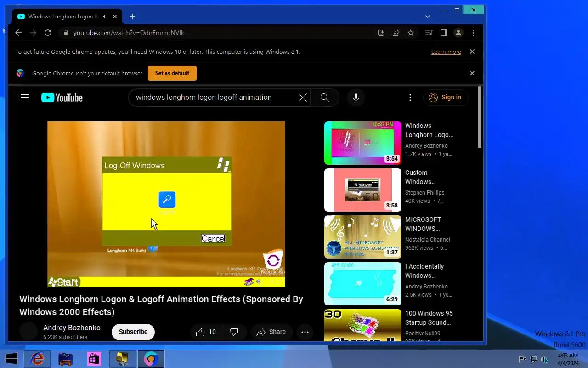Open the Windows Start button
Image resolution: width=588 pixels, height=368 pixels.
[x=11, y=359]
